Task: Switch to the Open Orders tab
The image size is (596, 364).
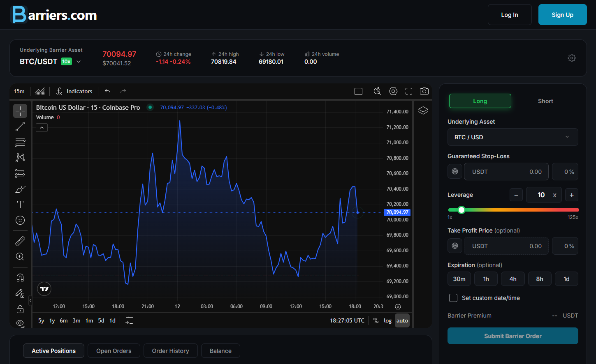Action: (x=114, y=351)
